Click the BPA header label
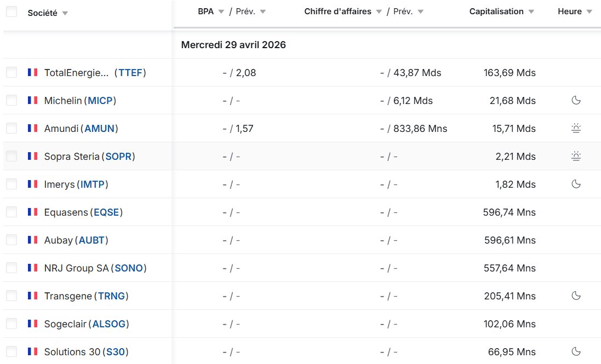This screenshot has height=364, width=601. coord(206,11)
